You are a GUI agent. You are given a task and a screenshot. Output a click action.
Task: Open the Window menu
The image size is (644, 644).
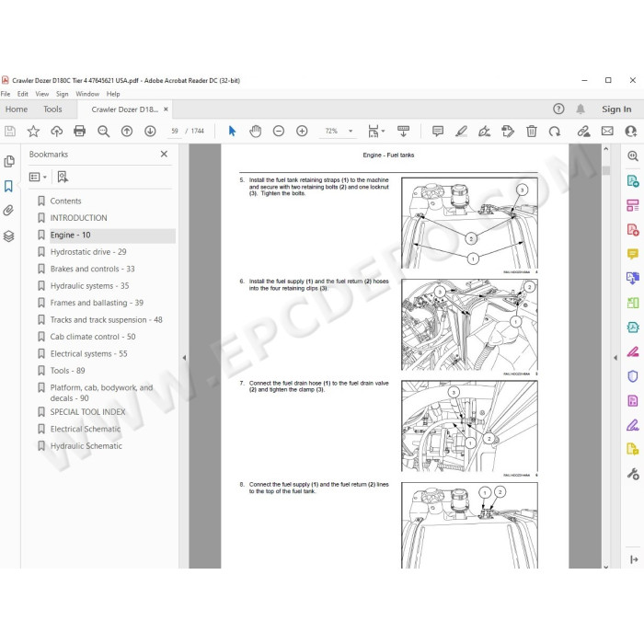pos(87,94)
